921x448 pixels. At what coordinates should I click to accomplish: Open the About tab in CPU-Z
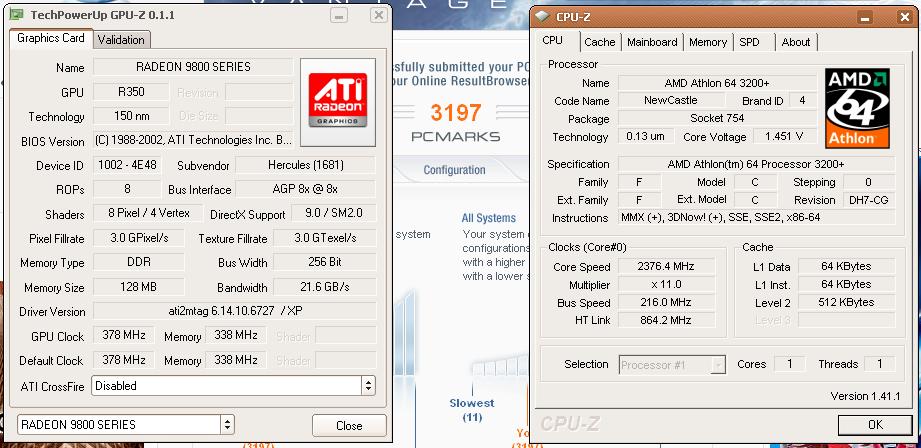(x=796, y=42)
